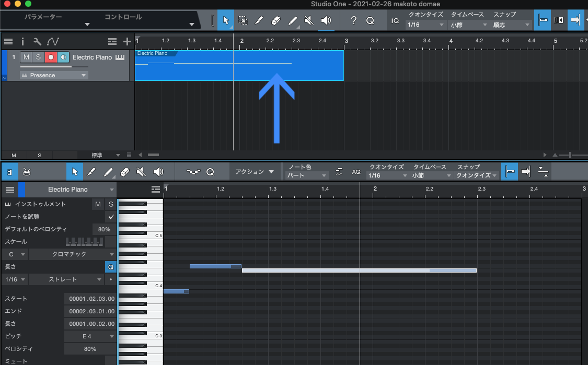The height and width of the screenshot is (365, 588).
Task: Select the long E4 note in piano roll
Action: coord(359,270)
